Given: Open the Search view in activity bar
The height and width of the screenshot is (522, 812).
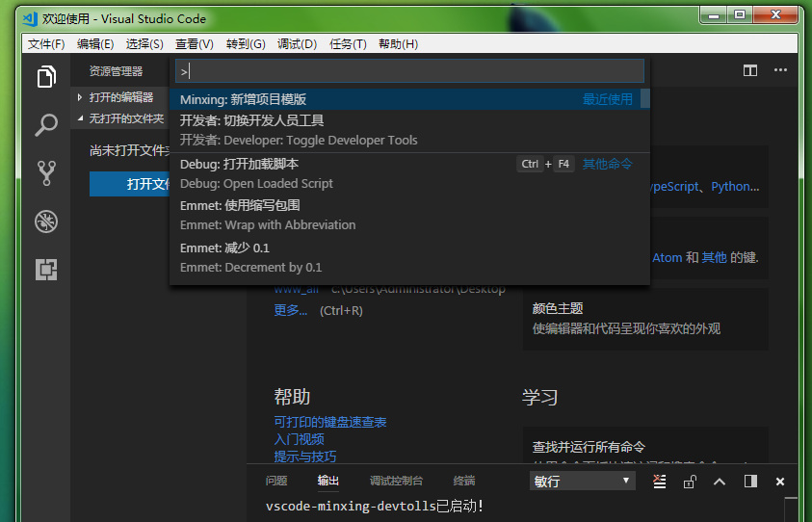Looking at the screenshot, I should point(46,125).
